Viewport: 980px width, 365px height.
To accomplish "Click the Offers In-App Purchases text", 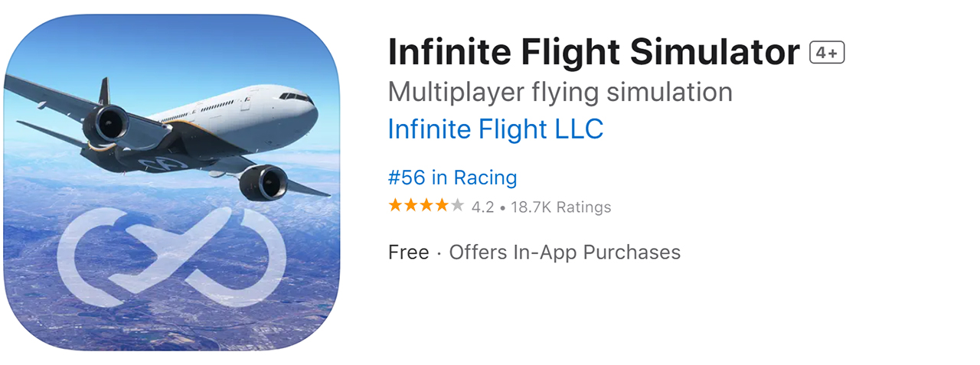I will point(564,253).
